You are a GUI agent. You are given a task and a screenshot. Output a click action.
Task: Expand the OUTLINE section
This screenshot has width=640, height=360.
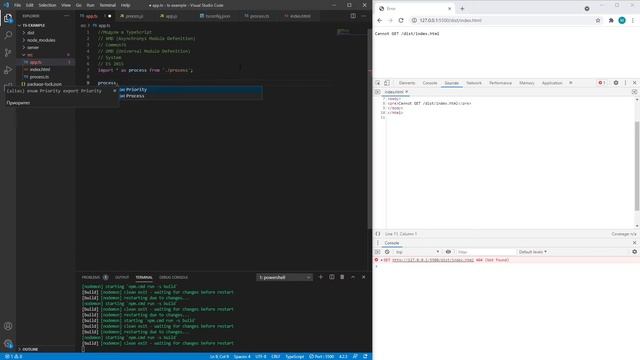(30, 349)
